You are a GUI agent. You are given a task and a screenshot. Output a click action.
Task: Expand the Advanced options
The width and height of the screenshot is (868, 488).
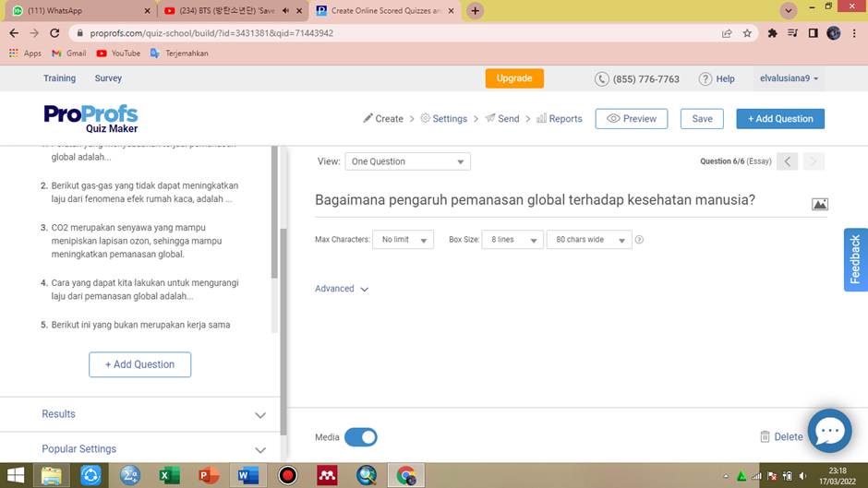pos(342,289)
